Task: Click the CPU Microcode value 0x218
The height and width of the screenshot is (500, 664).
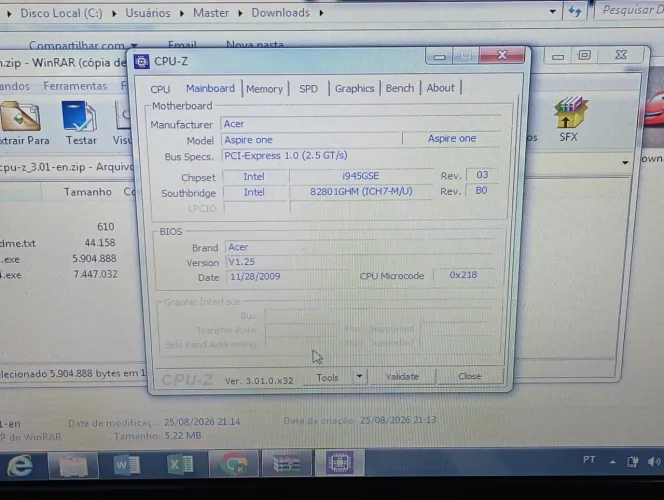Action: click(463, 275)
